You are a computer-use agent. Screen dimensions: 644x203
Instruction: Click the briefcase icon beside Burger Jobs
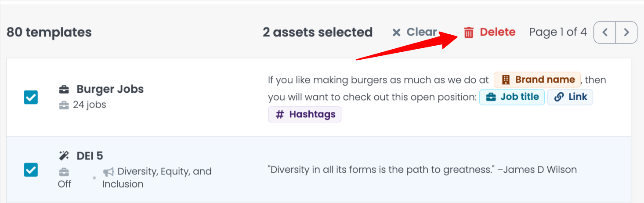click(64, 89)
